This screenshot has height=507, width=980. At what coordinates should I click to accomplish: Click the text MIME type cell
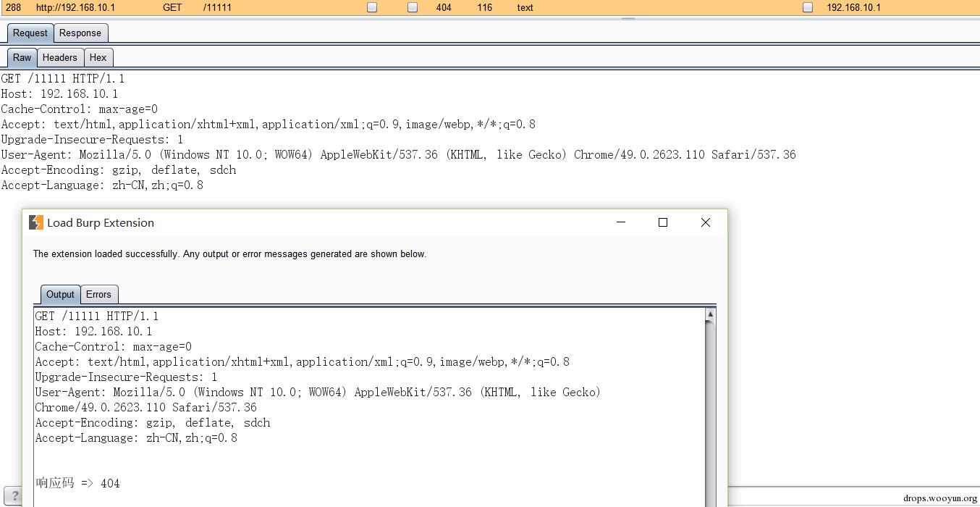(525, 7)
